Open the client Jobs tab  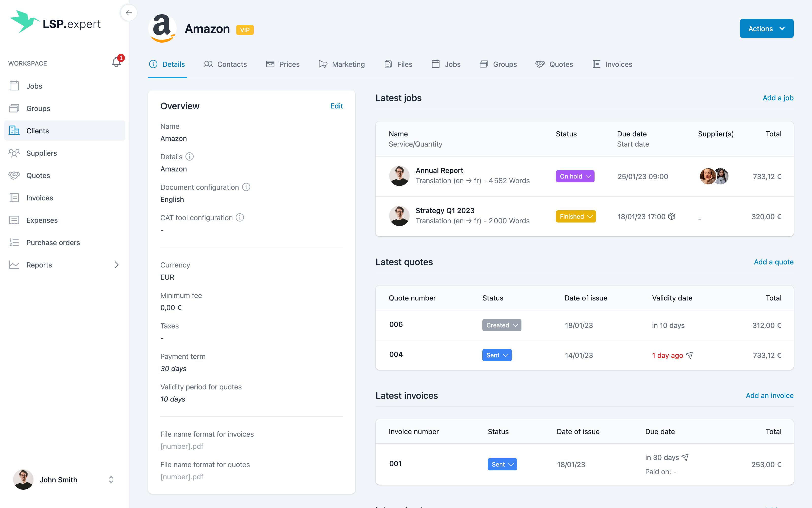coord(446,64)
